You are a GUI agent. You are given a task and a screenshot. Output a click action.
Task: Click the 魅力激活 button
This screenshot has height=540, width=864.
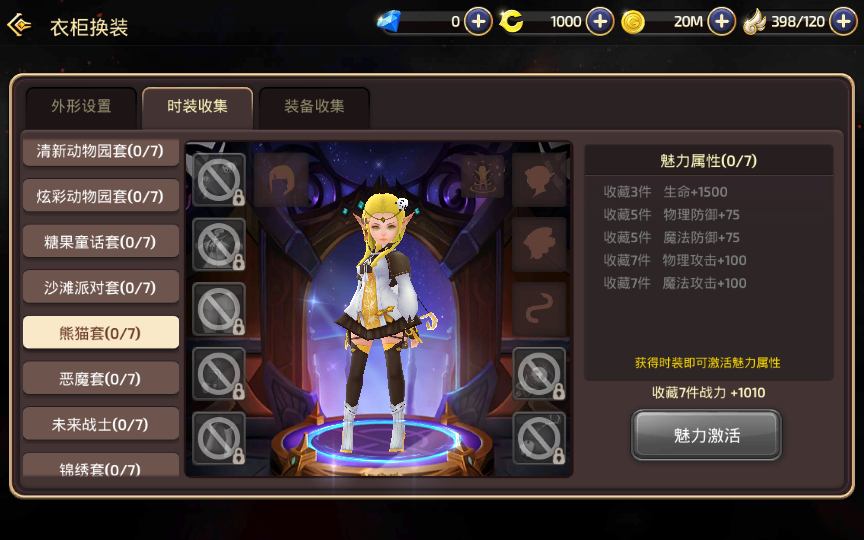pos(706,435)
